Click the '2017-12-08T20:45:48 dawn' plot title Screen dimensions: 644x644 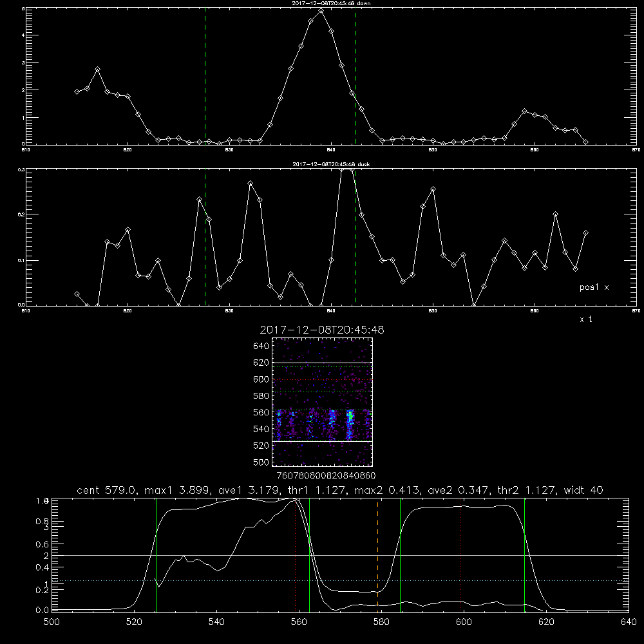(x=331, y=3)
